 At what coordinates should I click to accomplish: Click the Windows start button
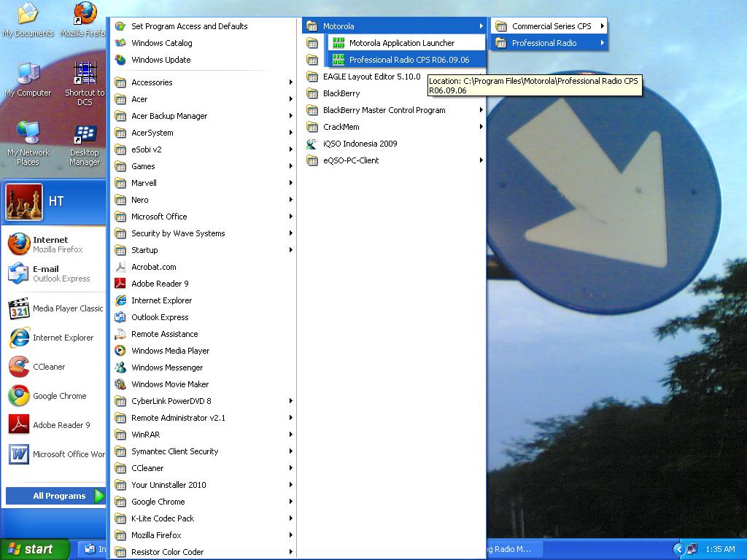(x=34, y=549)
